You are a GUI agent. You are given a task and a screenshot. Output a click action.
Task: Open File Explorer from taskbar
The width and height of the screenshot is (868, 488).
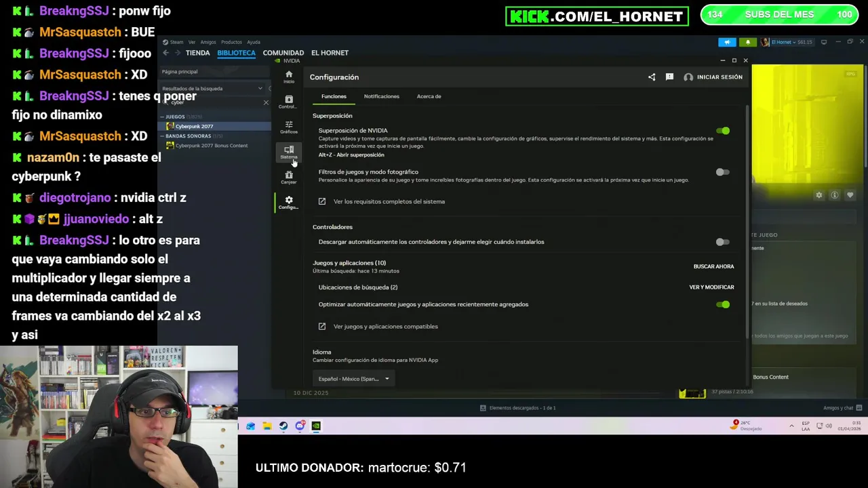pyautogui.click(x=267, y=426)
